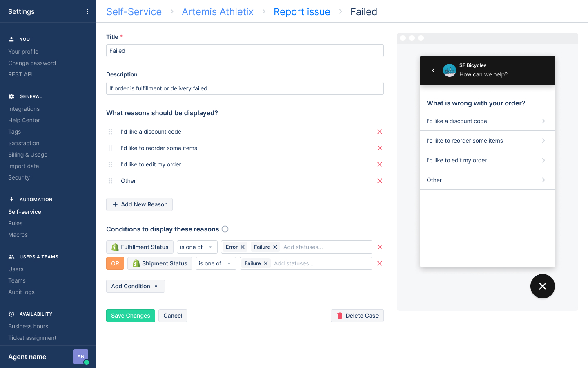Open Teams settings

click(x=17, y=280)
